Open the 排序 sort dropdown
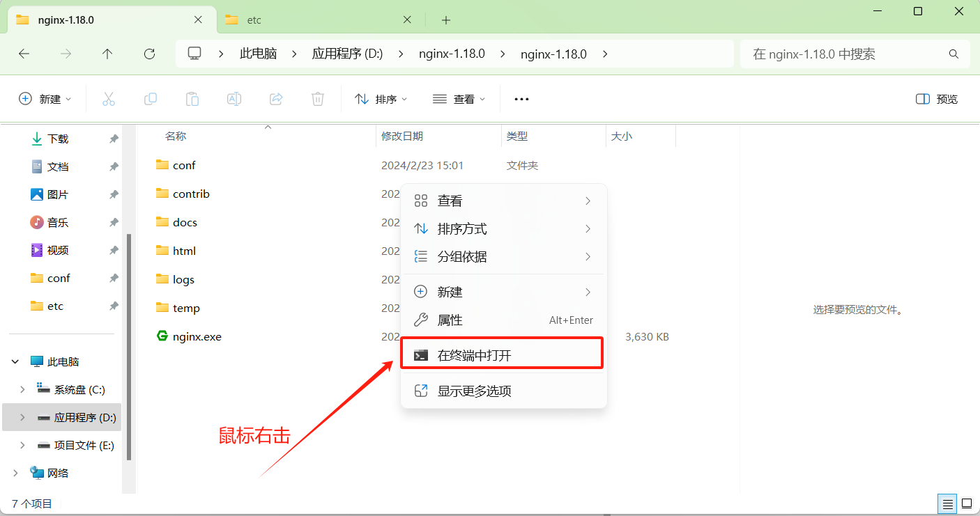This screenshot has width=980, height=516. 381,99
